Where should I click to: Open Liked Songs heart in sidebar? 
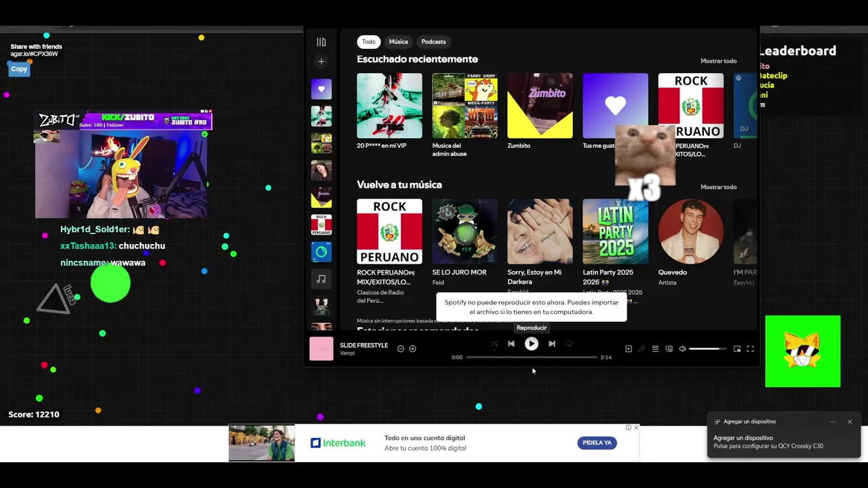321,89
